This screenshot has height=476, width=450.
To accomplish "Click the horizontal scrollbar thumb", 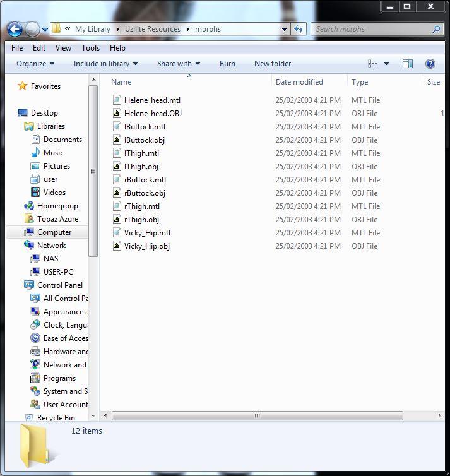I will tap(258, 415).
